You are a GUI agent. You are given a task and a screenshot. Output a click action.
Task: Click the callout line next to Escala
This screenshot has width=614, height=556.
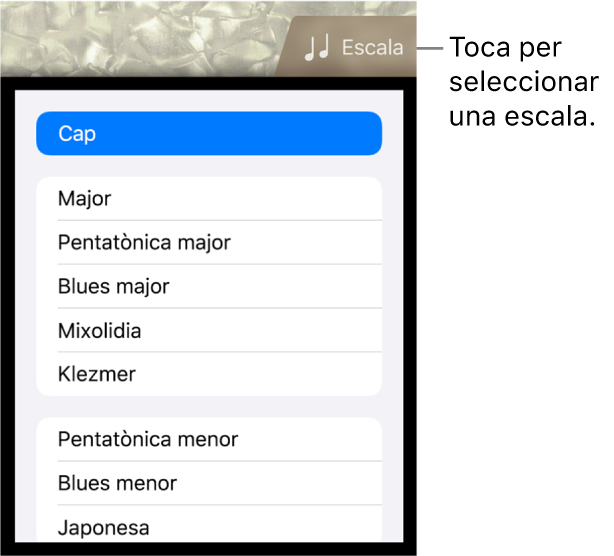click(430, 48)
